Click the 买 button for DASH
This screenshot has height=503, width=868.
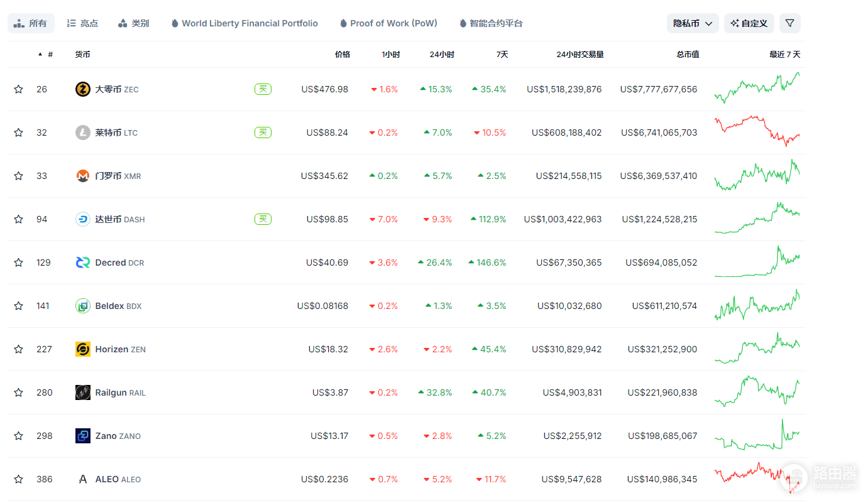[x=263, y=219]
